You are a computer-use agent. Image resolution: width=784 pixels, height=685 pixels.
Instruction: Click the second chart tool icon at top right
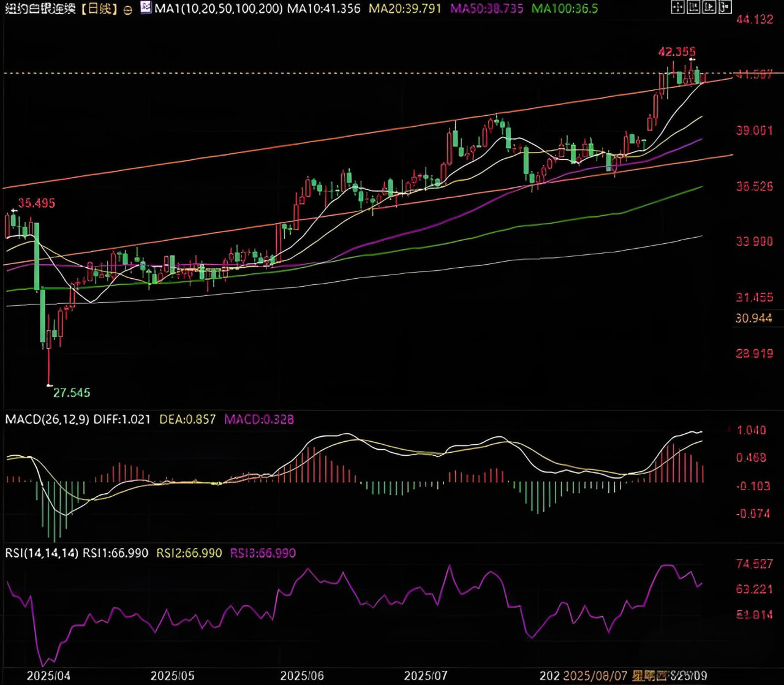pos(693,8)
